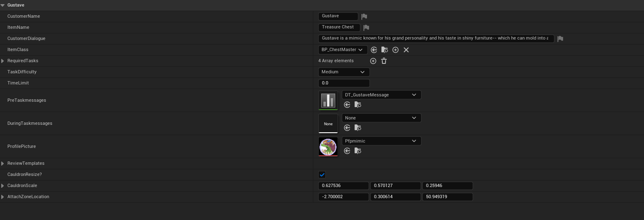Viewport: 644px width, 220px height.
Task: Open the DT_GustaveMessage asset dropdown
Action: (x=381, y=95)
